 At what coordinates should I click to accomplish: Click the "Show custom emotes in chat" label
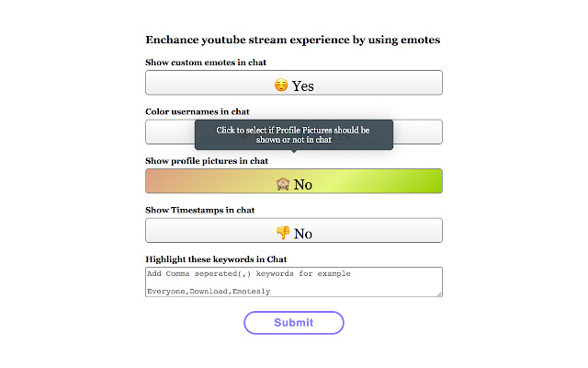[212, 63]
